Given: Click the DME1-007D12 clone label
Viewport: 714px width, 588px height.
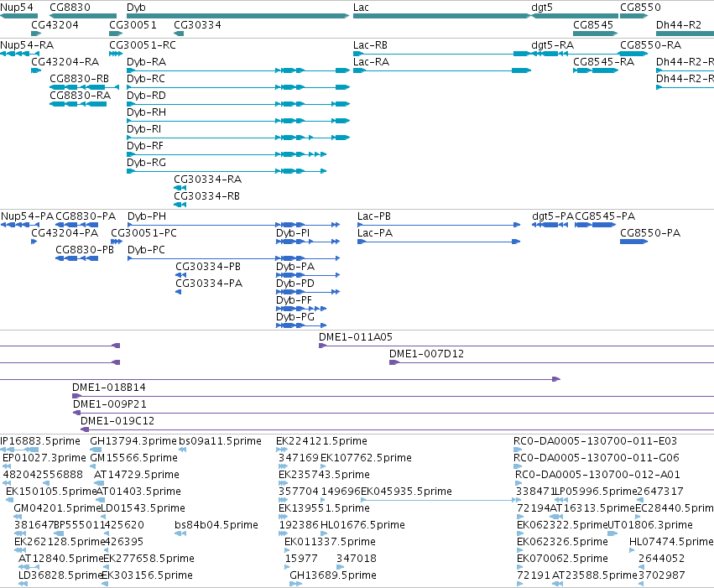Looking at the screenshot, I should [427, 354].
